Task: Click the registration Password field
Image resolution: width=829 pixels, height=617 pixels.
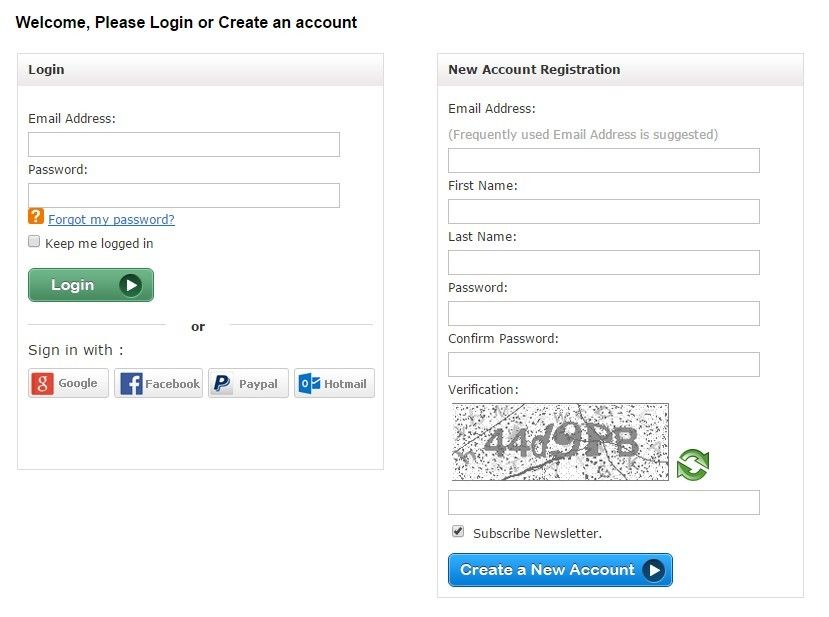Action: click(x=603, y=314)
